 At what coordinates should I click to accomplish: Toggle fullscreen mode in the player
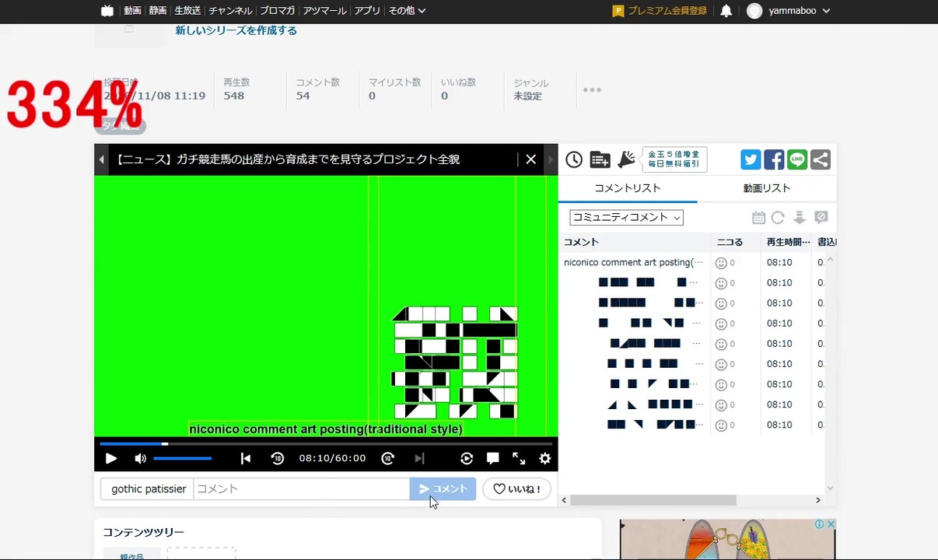pyautogui.click(x=519, y=459)
